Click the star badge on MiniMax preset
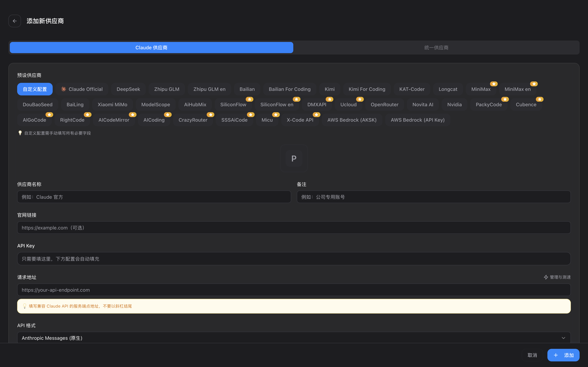 [494, 84]
